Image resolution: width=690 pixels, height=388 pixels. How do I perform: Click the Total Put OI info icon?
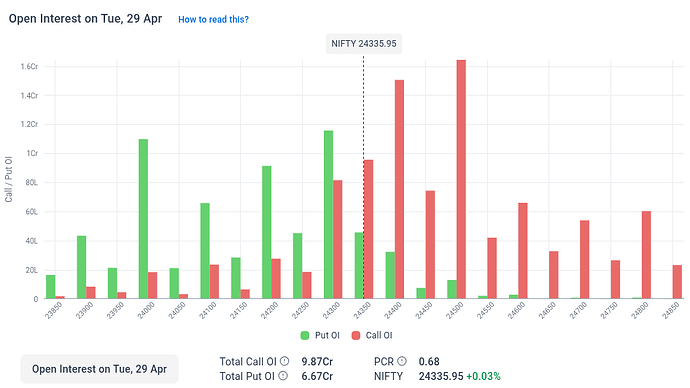283,376
